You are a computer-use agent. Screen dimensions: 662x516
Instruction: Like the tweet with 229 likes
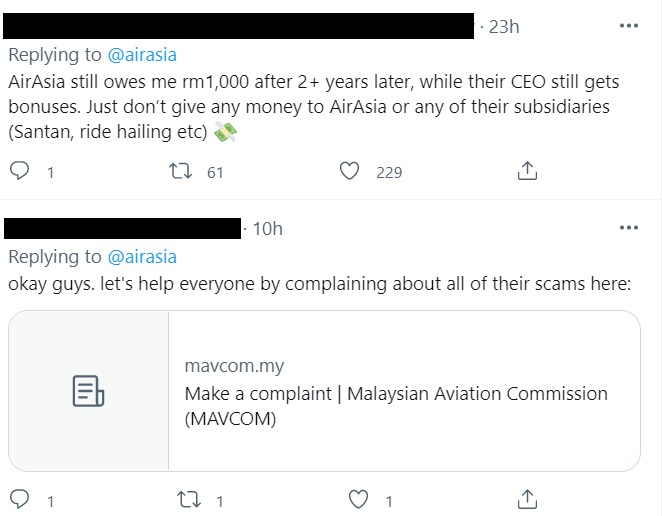point(349,172)
